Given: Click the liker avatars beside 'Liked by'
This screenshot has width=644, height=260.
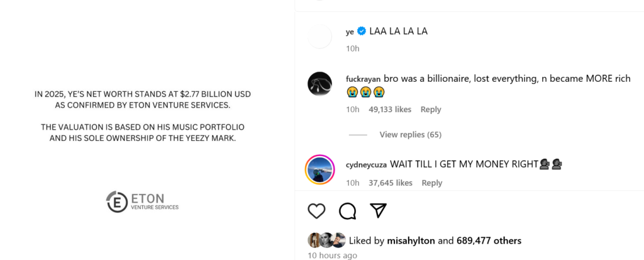Looking at the screenshot, I should (x=327, y=240).
